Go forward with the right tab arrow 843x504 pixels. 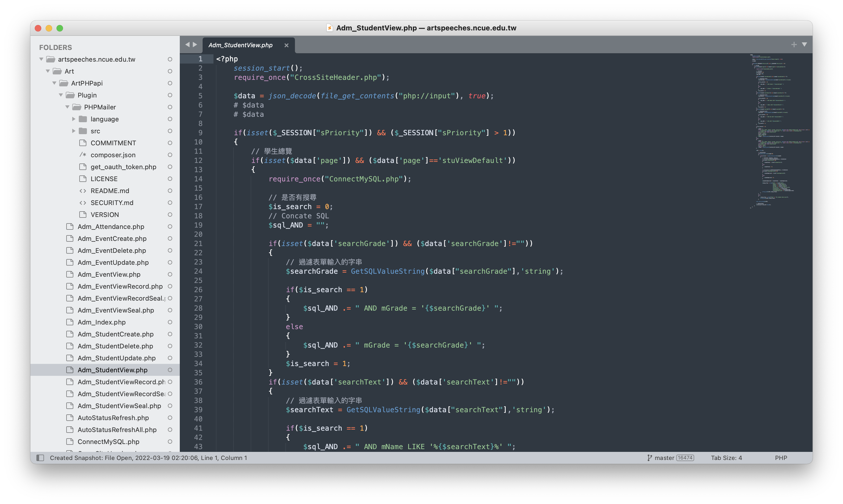(x=195, y=45)
